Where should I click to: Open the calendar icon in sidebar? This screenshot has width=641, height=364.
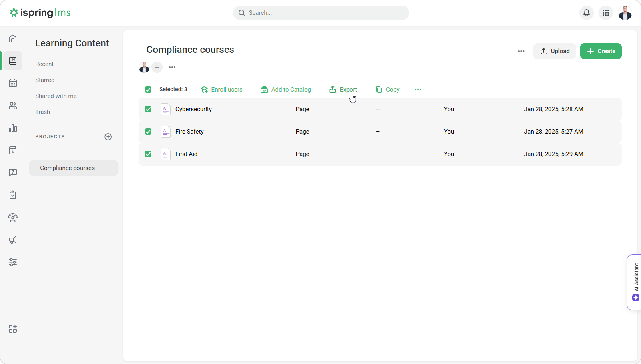point(13,83)
